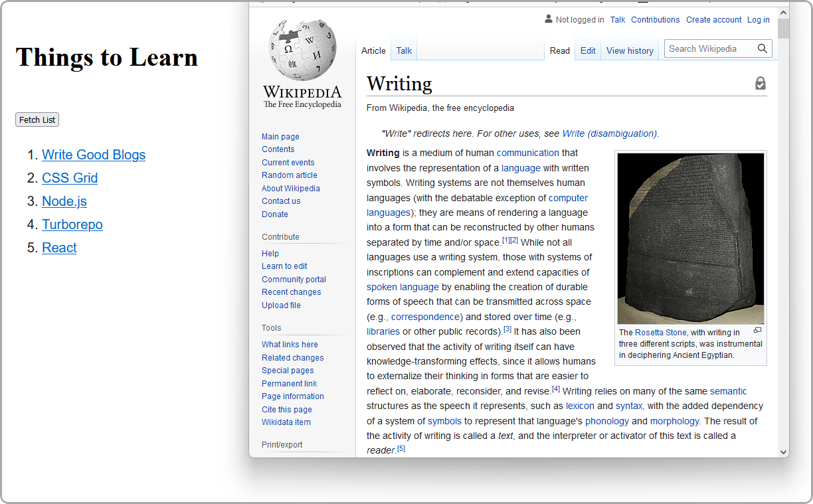Open the React link

pyautogui.click(x=59, y=248)
